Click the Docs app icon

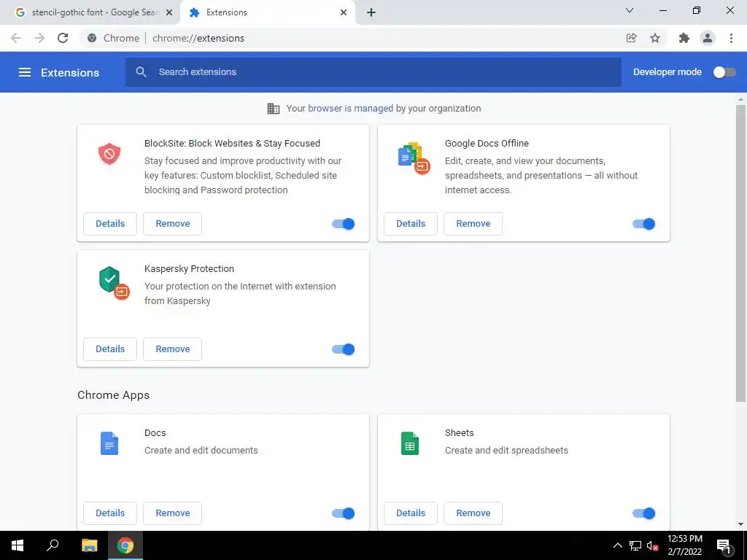[109, 443]
